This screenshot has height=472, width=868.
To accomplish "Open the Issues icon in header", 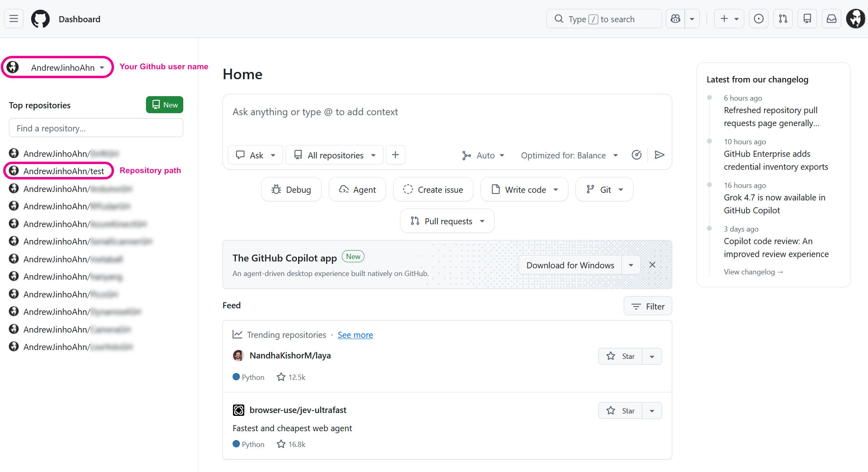I will coord(759,19).
